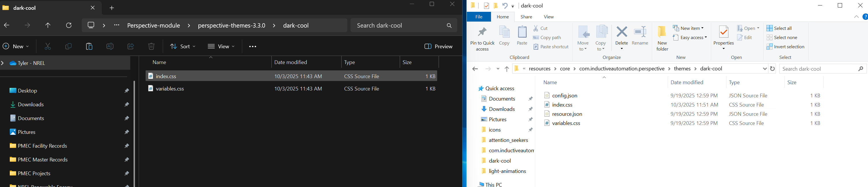Refresh the dark-cool folder in dark window

pyautogui.click(x=69, y=25)
